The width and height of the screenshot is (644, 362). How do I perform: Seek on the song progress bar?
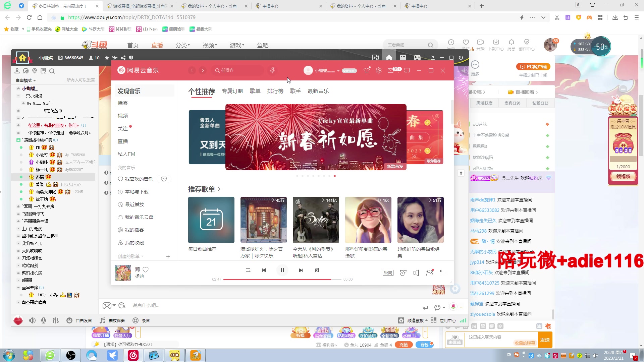[x=282, y=279]
